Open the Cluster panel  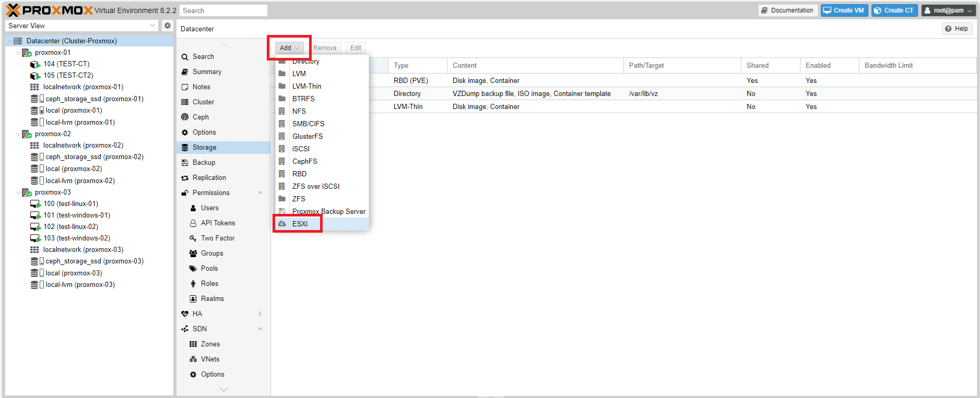click(223, 102)
